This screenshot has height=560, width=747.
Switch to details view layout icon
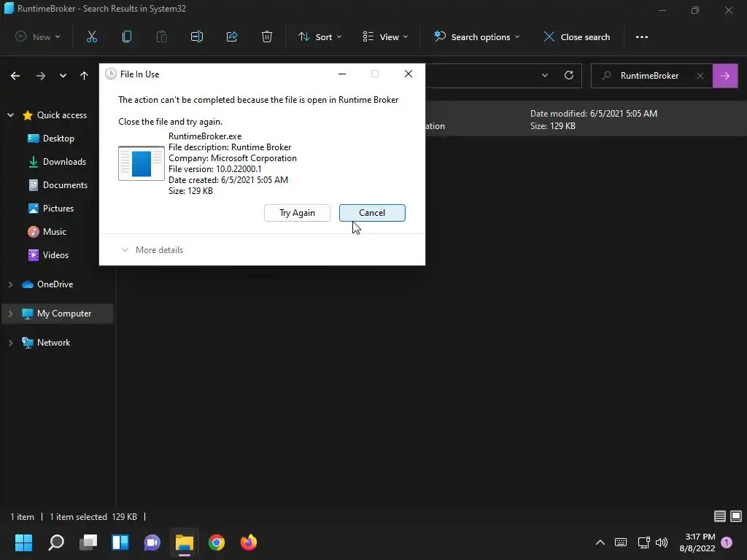pos(720,516)
